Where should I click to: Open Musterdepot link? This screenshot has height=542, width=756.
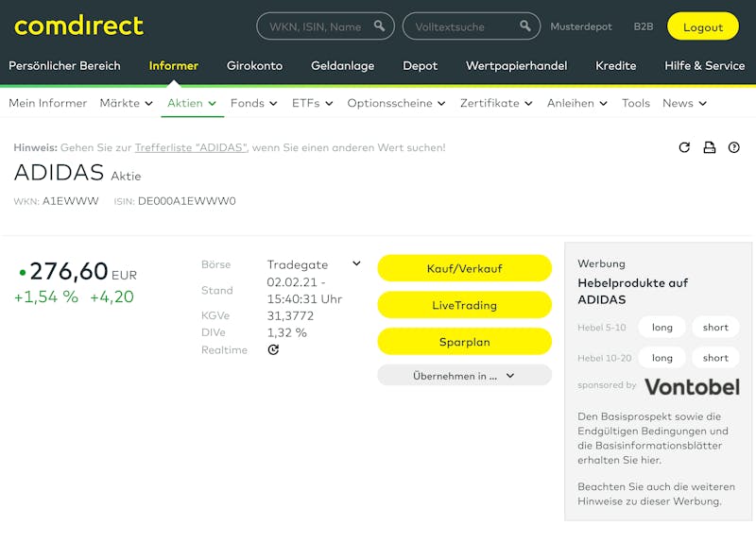581,27
